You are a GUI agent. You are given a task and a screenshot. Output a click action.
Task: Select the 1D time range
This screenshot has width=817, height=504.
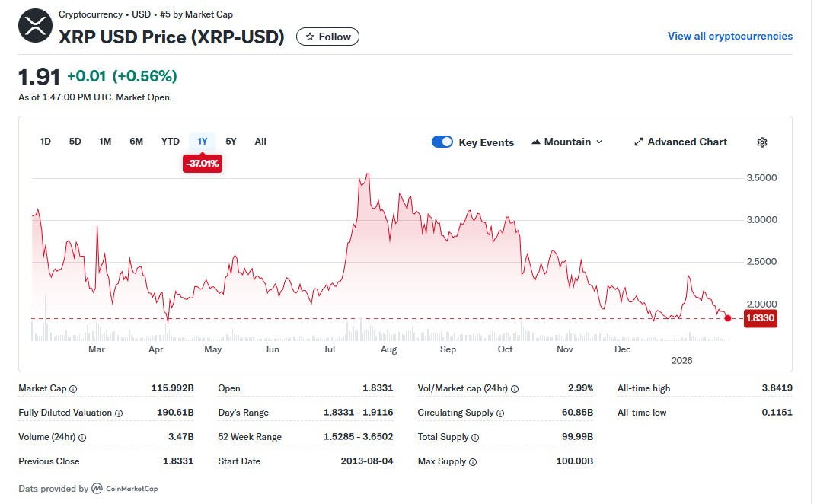tap(46, 142)
